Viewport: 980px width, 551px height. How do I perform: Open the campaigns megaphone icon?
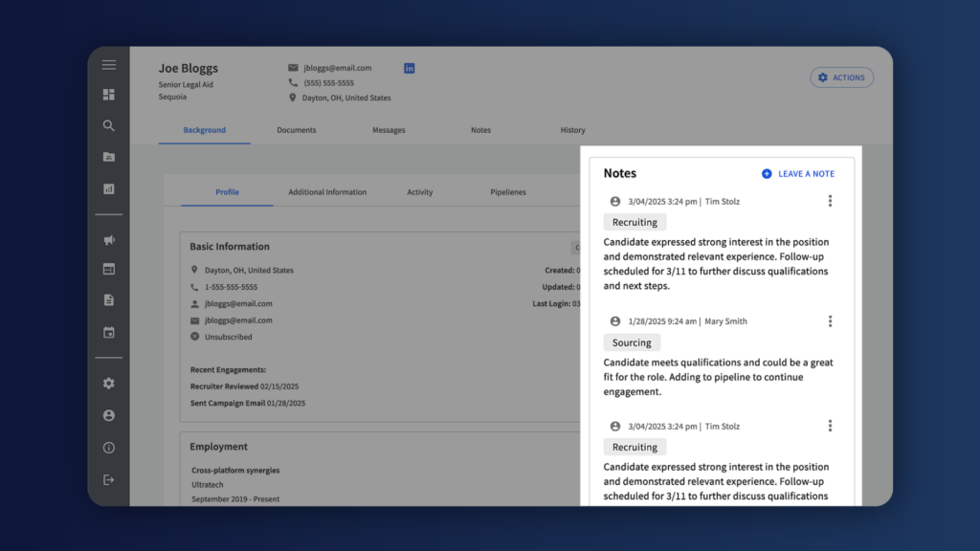tap(108, 240)
